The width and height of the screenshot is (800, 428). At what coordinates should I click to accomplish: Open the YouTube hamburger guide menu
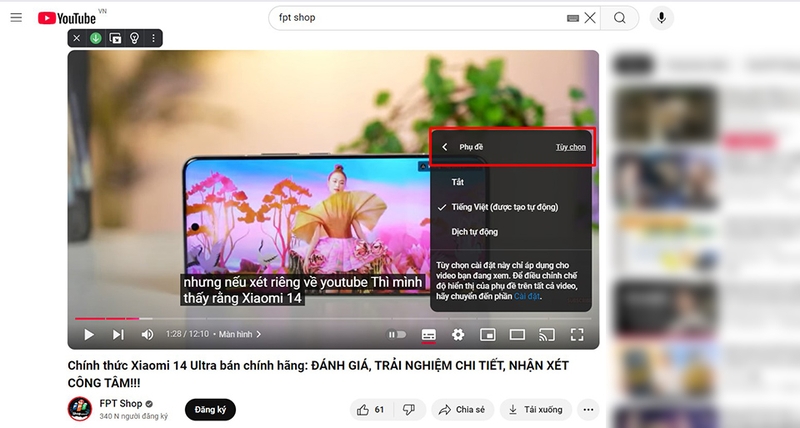[16, 17]
